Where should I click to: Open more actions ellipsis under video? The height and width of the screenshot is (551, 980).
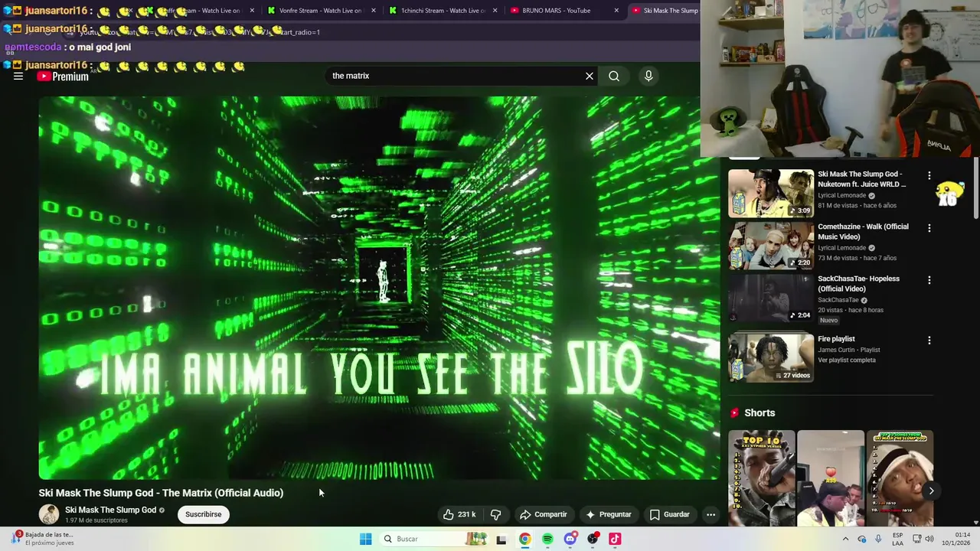pyautogui.click(x=710, y=514)
